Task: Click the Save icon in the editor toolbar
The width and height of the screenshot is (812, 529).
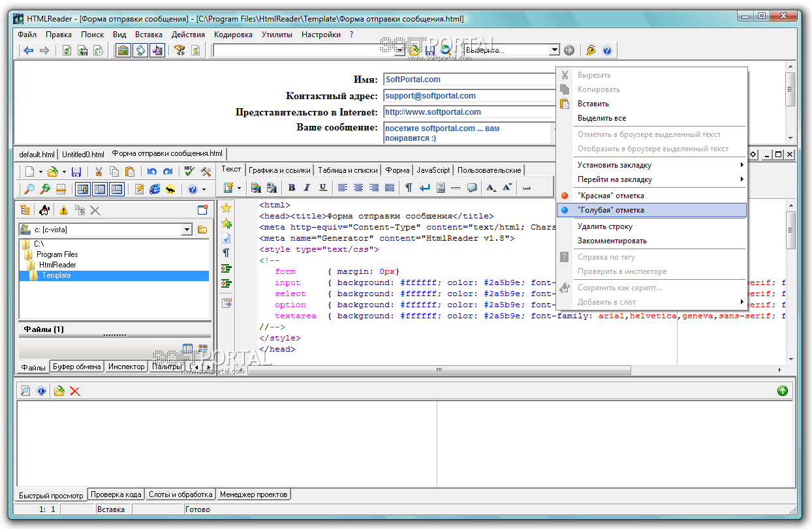Action: (x=76, y=172)
